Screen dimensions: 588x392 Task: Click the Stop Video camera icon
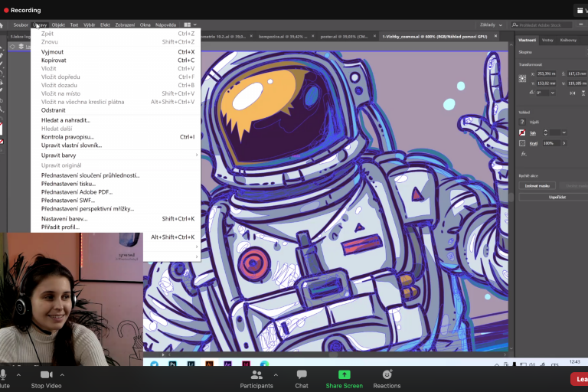tap(46, 374)
